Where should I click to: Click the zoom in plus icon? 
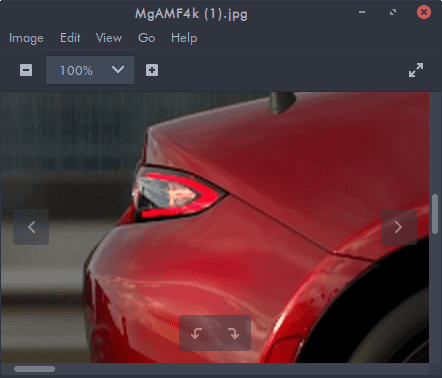coord(152,70)
